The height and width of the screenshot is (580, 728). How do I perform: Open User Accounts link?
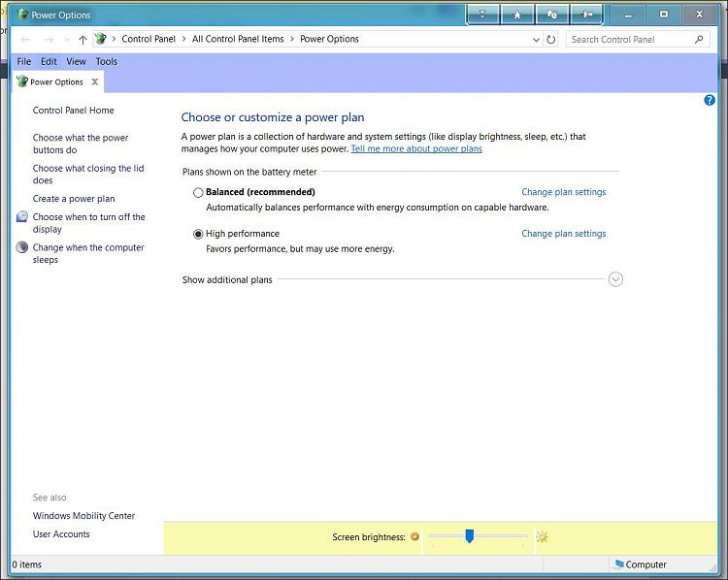point(61,534)
